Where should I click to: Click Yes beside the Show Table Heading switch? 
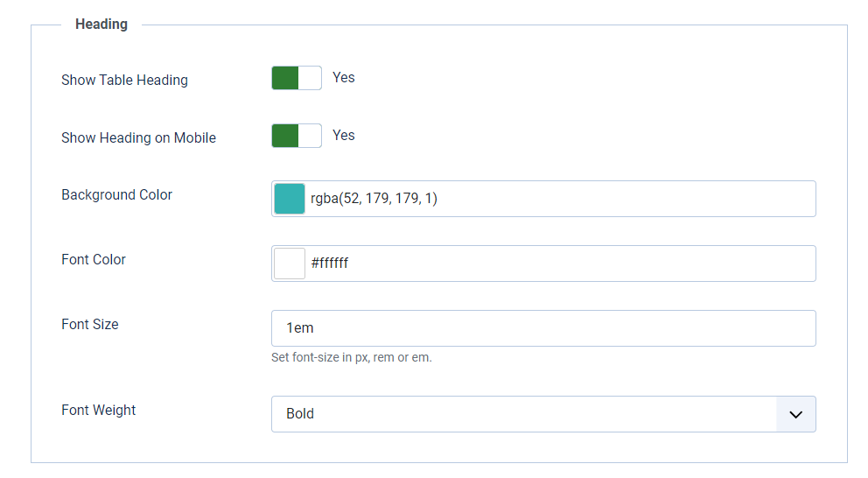344,77
